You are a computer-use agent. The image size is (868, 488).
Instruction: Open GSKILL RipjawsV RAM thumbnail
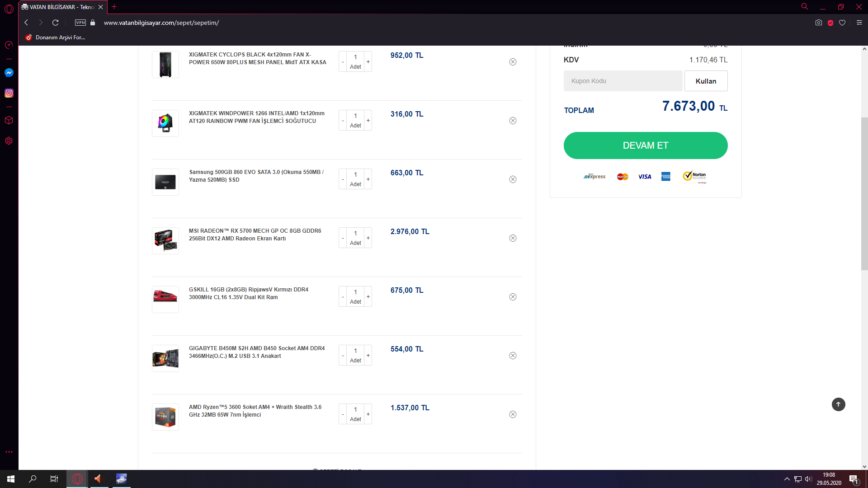tap(165, 300)
